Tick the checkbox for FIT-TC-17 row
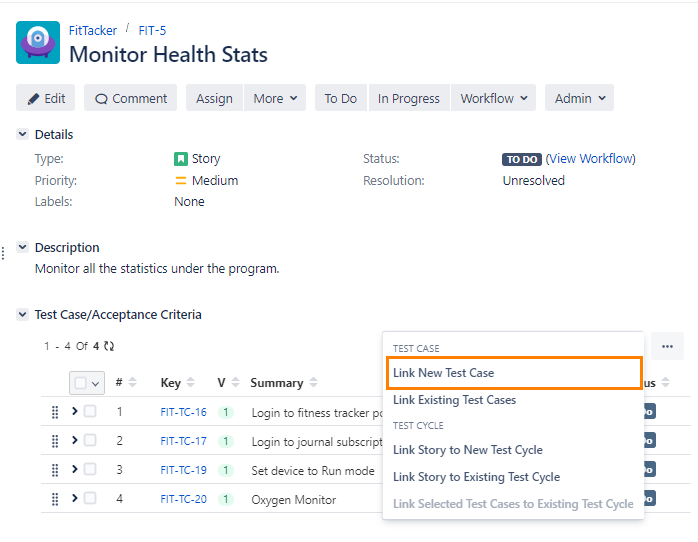698x542 pixels. (90, 440)
